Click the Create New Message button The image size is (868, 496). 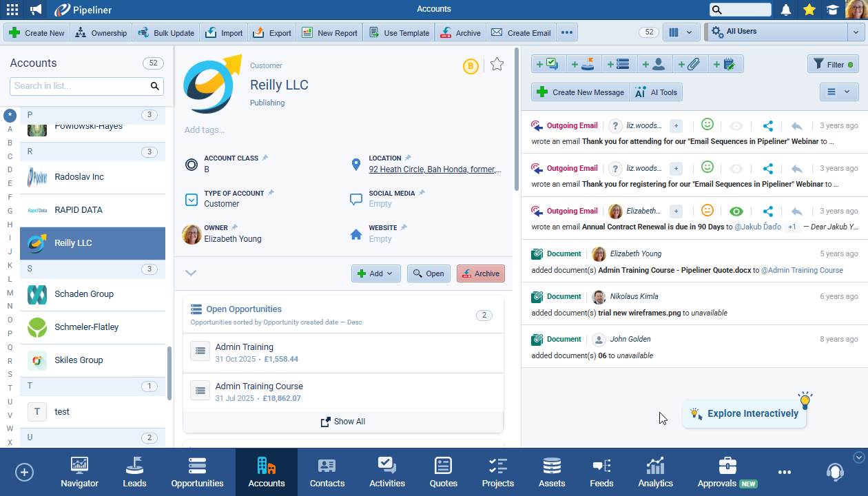(580, 92)
